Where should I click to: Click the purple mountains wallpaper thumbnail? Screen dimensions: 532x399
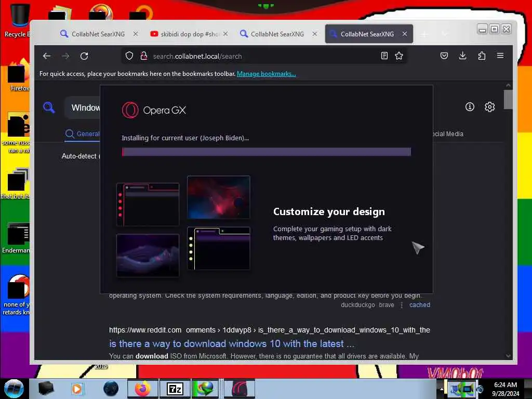click(148, 255)
